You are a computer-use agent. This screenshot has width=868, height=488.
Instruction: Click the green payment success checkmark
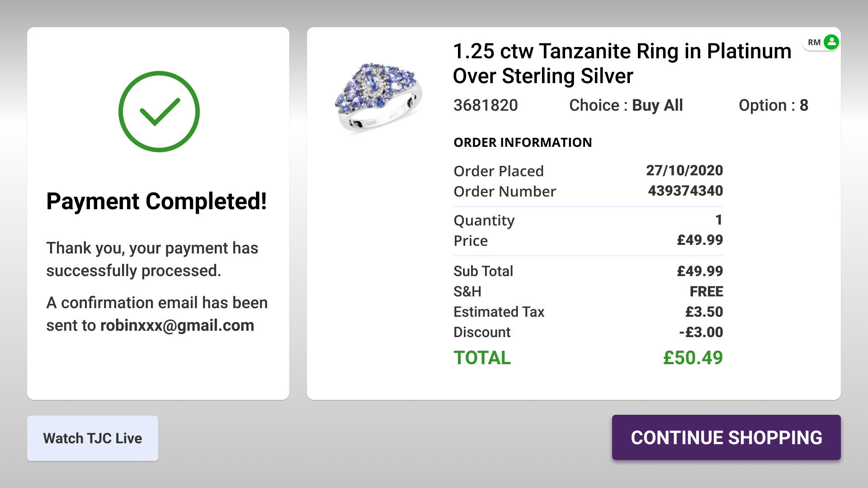coord(159,112)
